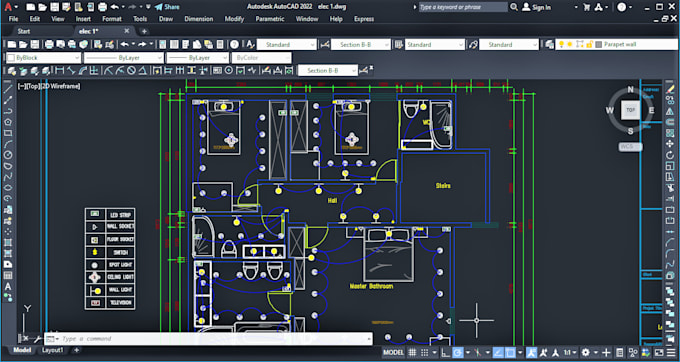The width and height of the screenshot is (680, 362).
Task: Click the search magnifier icon
Action: click(x=514, y=7)
